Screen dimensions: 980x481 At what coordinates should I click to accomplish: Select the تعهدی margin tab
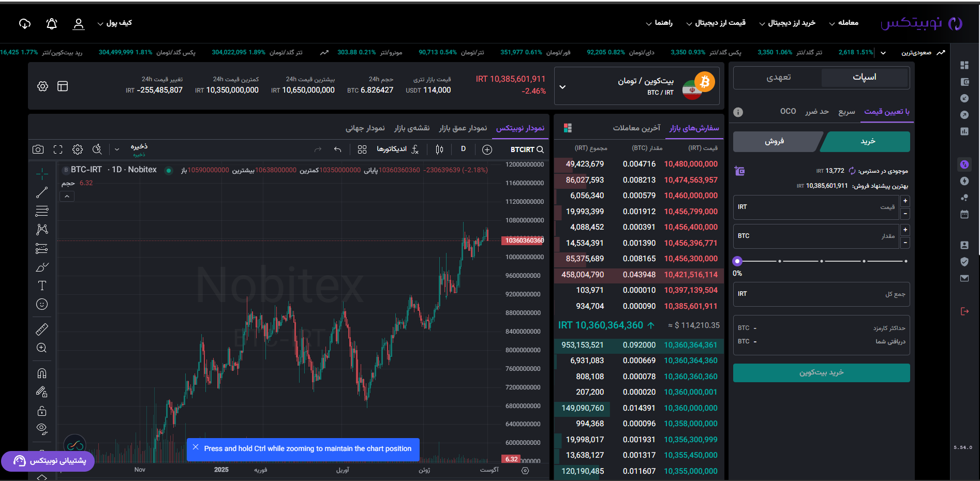pos(778,78)
